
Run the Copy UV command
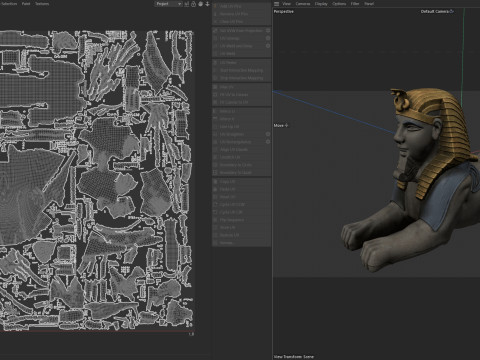click(x=242, y=182)
